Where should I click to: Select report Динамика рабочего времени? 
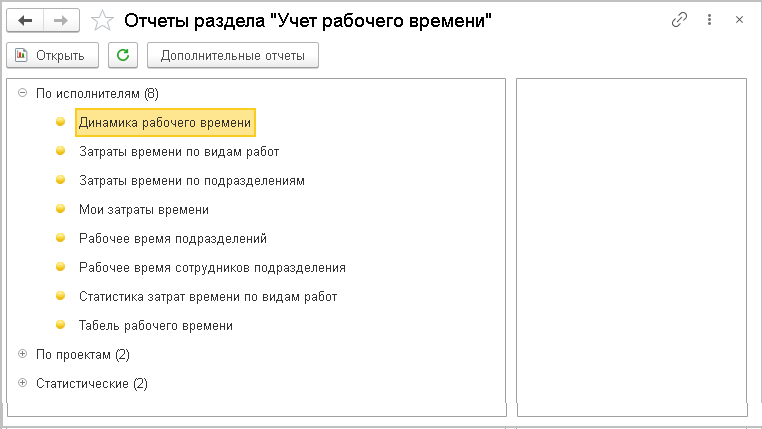coord(165,122)
